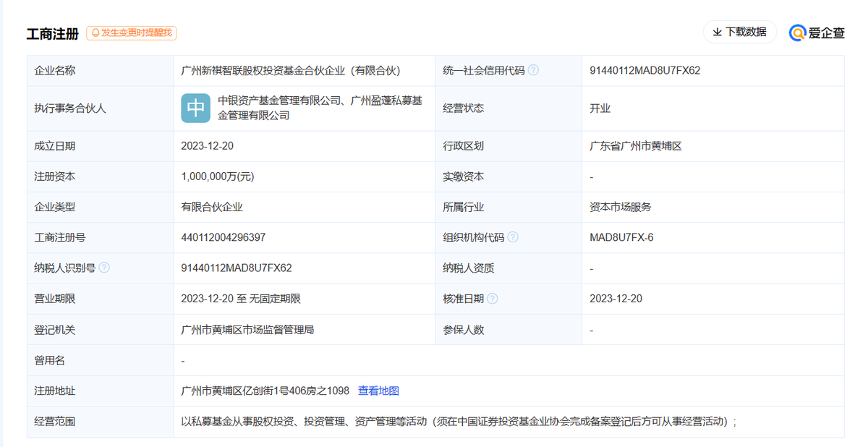This screenshot has width=868, height=447.
Task: Click the 企业类型 label cell
Action: click(x=101, y=207)
